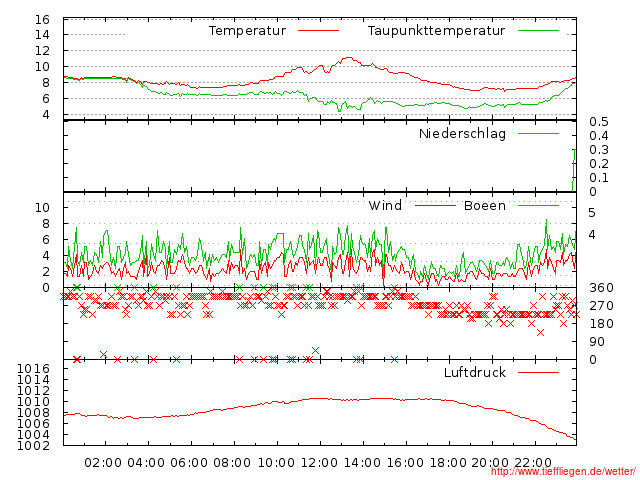Screen dimensions: 640x480
Task: Click the 90 wind direction axis value
Action: tap(597, 342)
